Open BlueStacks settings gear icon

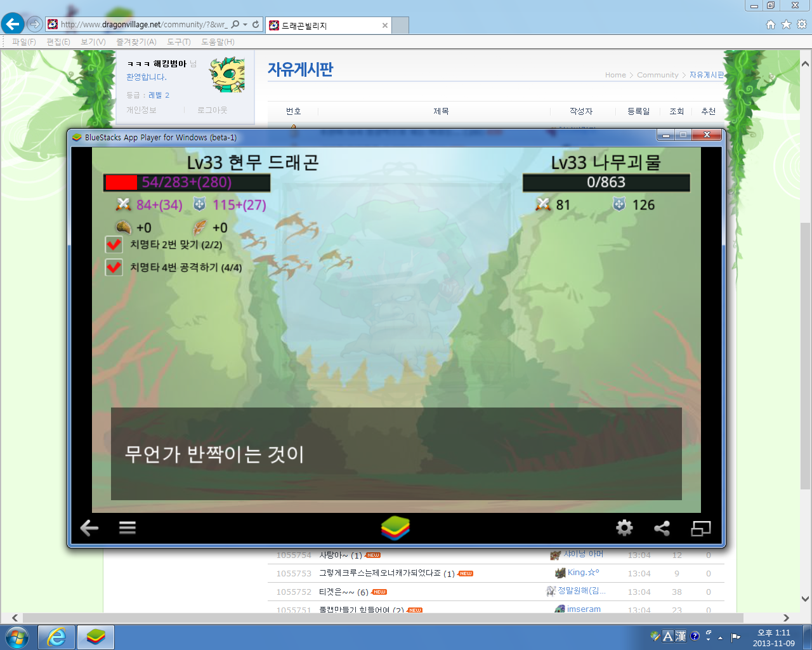tap(624, 527)
